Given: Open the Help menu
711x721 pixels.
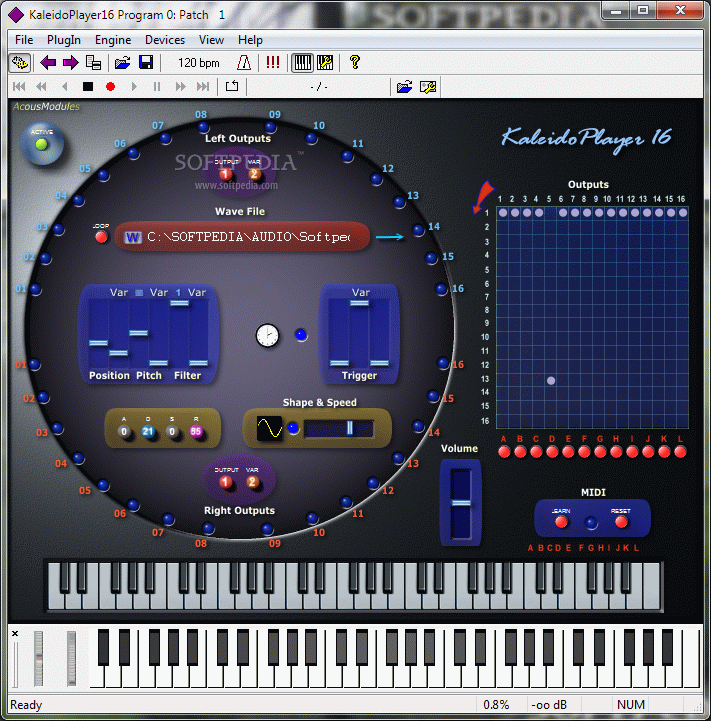Looking at the screenshot, I should (250, 40).
